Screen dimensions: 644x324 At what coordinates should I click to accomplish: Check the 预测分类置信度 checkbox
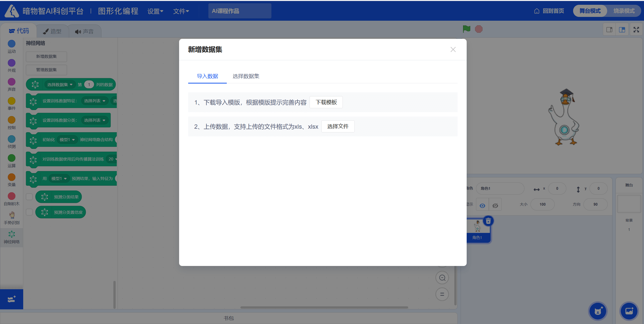[x=29, y=212]
